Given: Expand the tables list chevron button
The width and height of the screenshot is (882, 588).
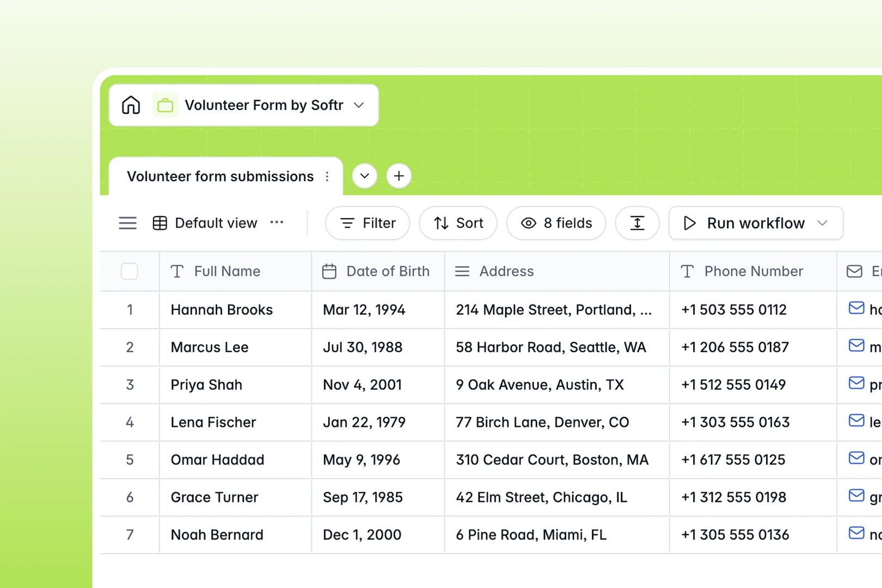Looking at the screenshot, I should tap(364, 176).
